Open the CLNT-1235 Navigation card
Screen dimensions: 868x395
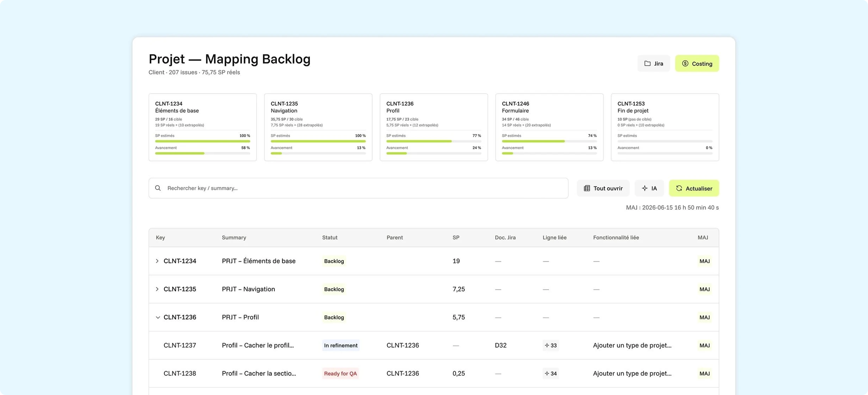coord(318,127)
